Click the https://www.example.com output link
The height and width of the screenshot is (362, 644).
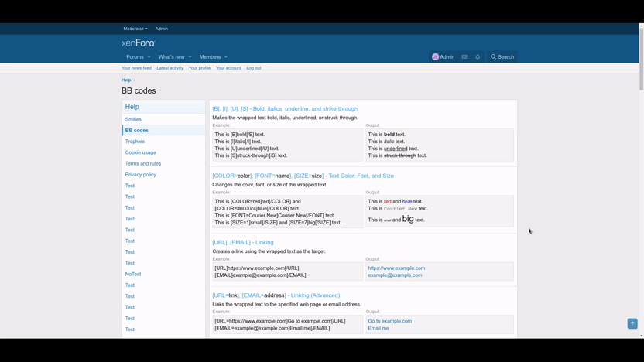396,268
